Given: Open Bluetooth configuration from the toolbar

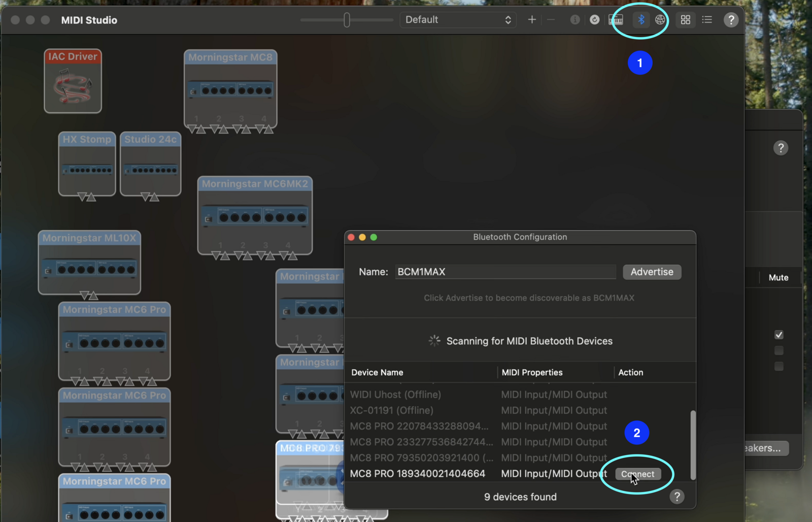Looking at the screenshot, I should click(641, 20).
